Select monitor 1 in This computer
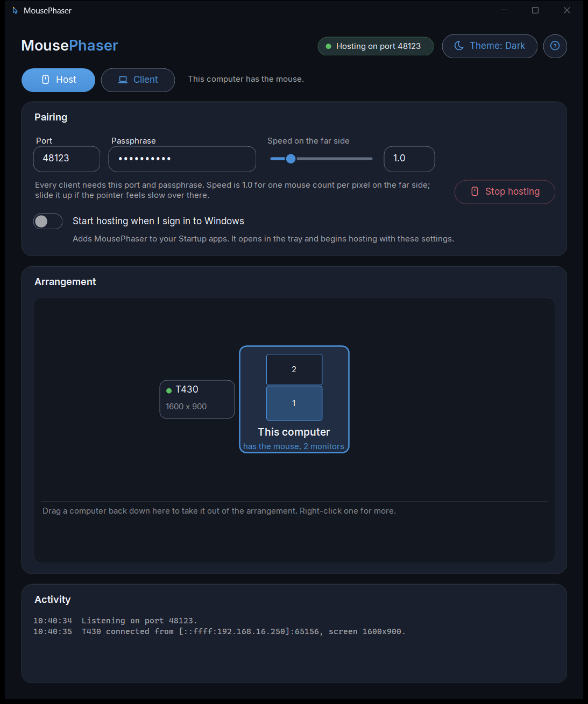Image resolution: width=588 pixels, height=704 pixels. tap(294, 403)
